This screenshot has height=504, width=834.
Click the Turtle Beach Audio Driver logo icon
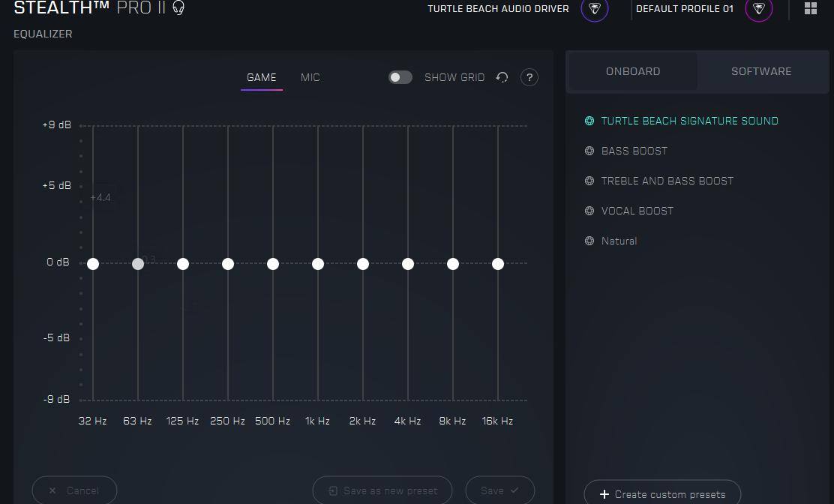(594, 8)
